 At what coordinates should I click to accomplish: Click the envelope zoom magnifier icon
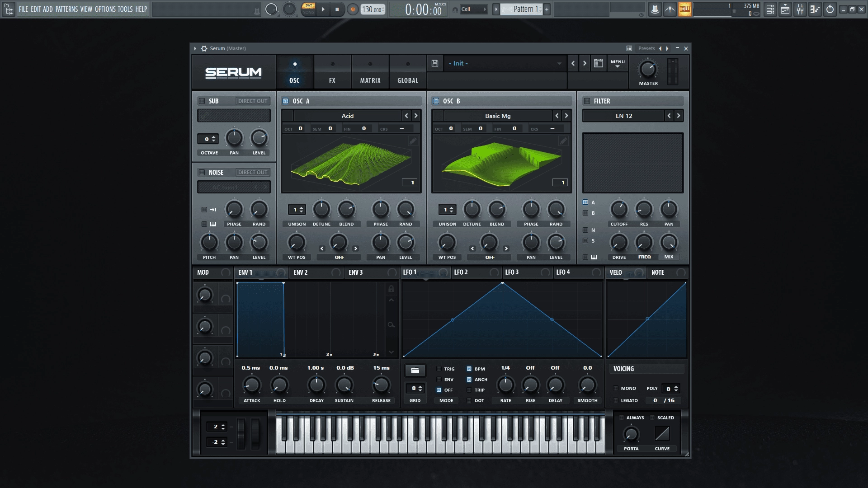[392, 324]
